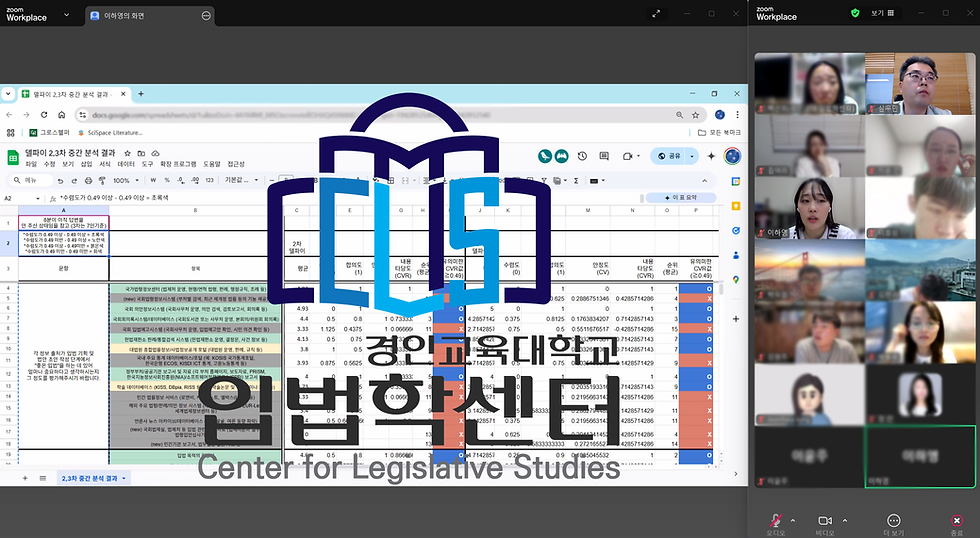This screenshot has height=538, width=980.
Task: Open the SciSpace Literature bookmark
Action: coord(110,132)
